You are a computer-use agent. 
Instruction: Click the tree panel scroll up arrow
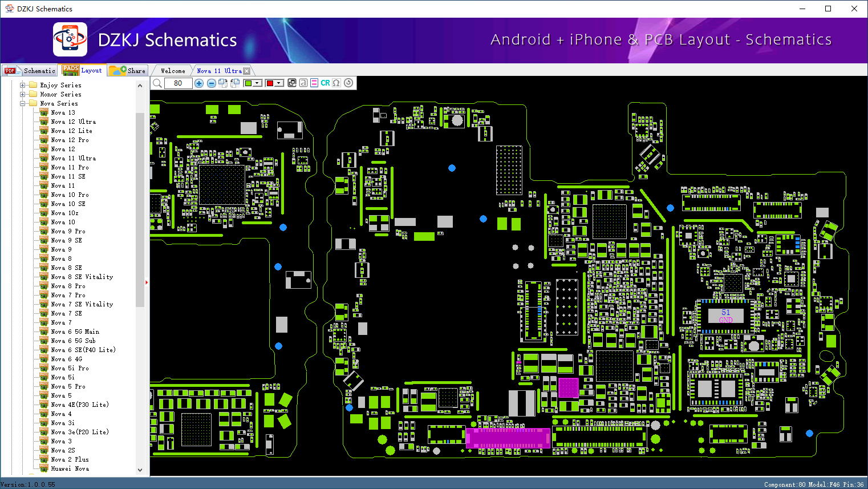coord(140,86)
